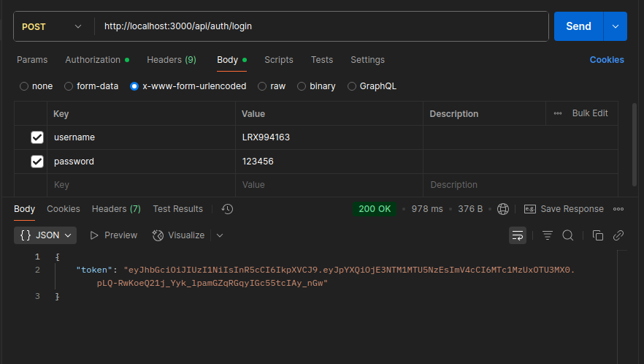
Task: Click the link icon beside copy
Action: pyautogui.click(x=618, y=235)
